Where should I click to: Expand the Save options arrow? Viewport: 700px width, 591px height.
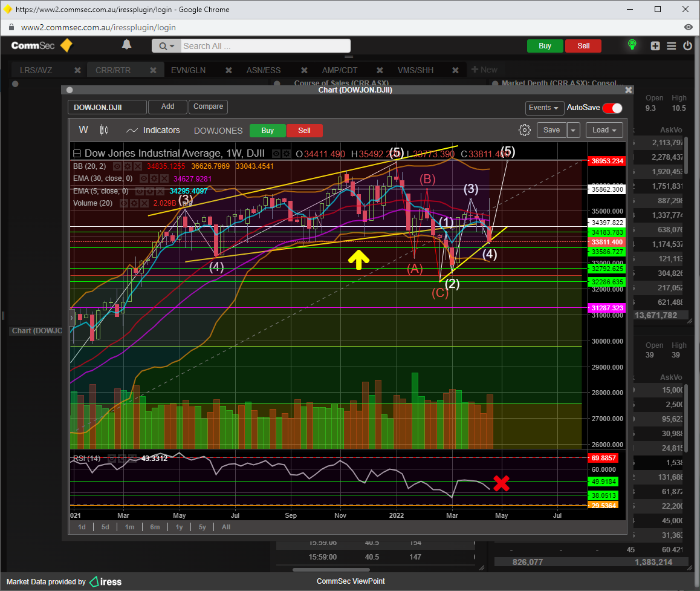[x=573, y=130]
